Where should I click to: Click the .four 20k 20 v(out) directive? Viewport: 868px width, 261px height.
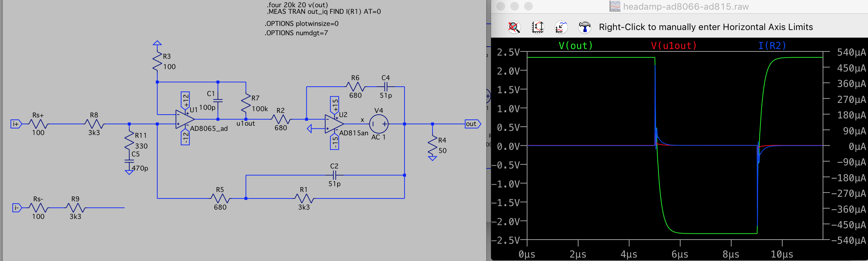[297, 5]
